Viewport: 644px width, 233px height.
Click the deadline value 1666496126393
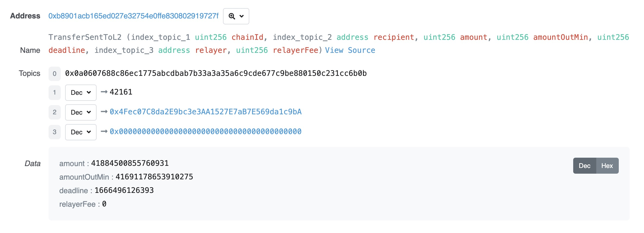pos(124,190)
